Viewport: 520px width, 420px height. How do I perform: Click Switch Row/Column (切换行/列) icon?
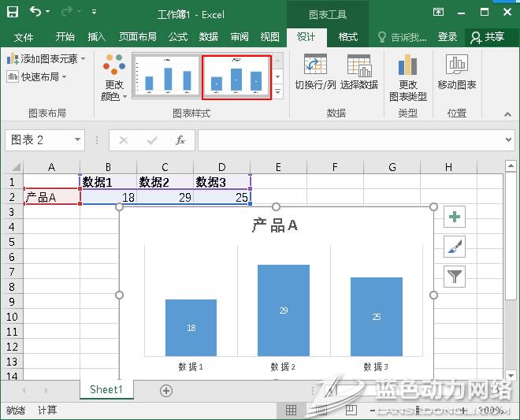tap(315, 71)
